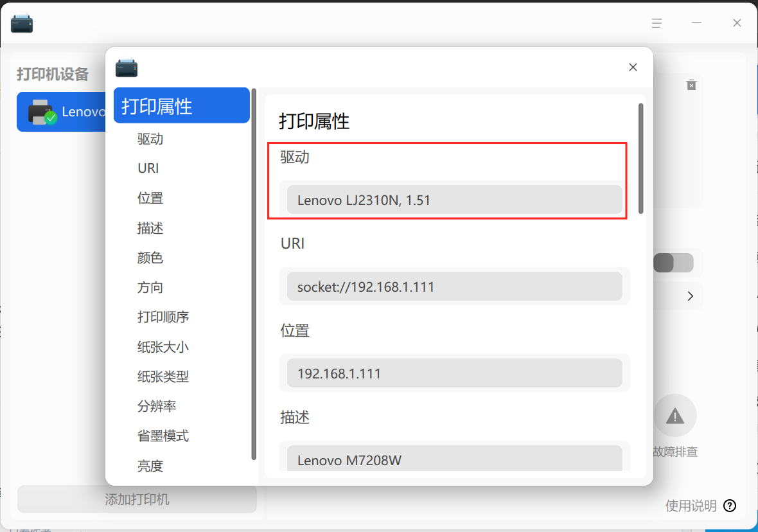Go to 纸张大小 in the sidebar
This screenshot has height=532, width=758.
[x=163, y=347]
